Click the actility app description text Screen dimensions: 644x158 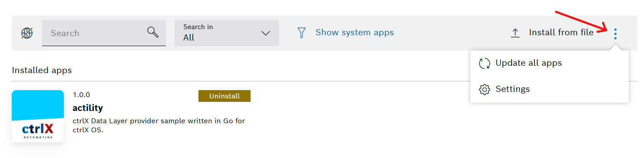tap(159, 125)
